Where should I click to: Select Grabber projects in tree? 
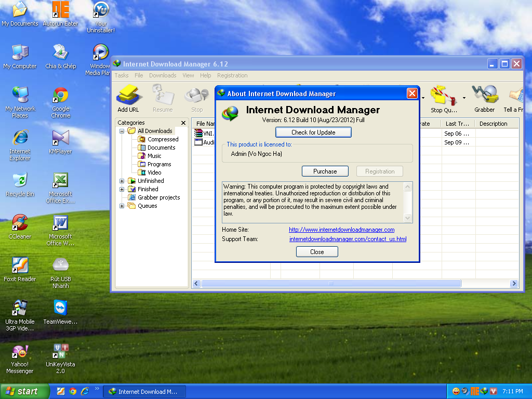[159, 197]
